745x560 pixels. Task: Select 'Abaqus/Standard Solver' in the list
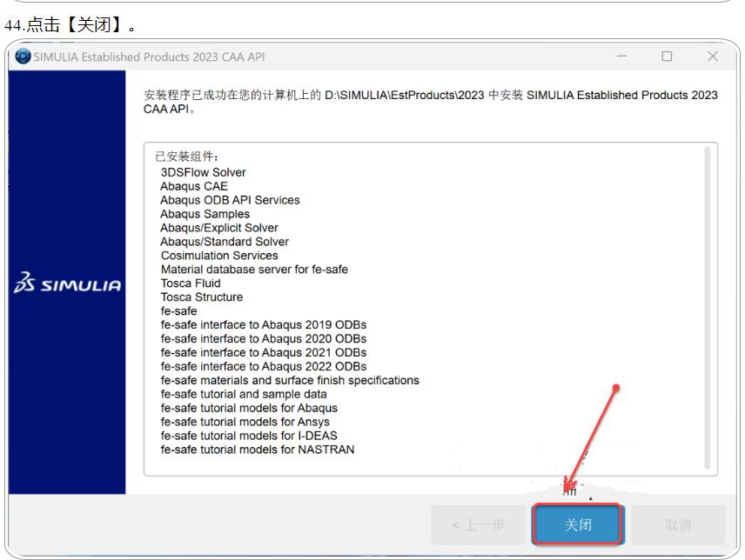(225, 242)
